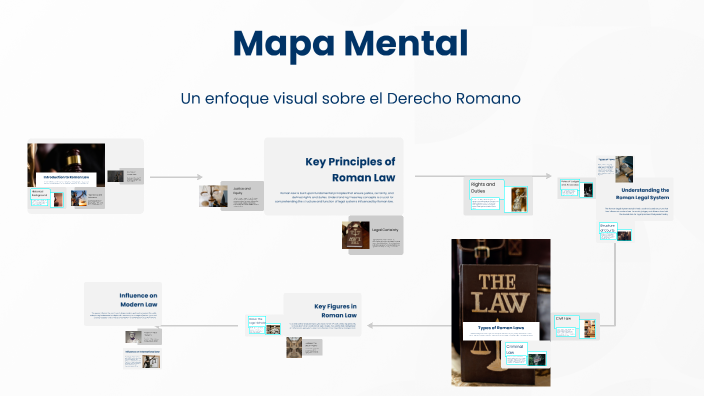
Task: Open the Lady Justice sunset image subtopic
Action: point(79,198)
